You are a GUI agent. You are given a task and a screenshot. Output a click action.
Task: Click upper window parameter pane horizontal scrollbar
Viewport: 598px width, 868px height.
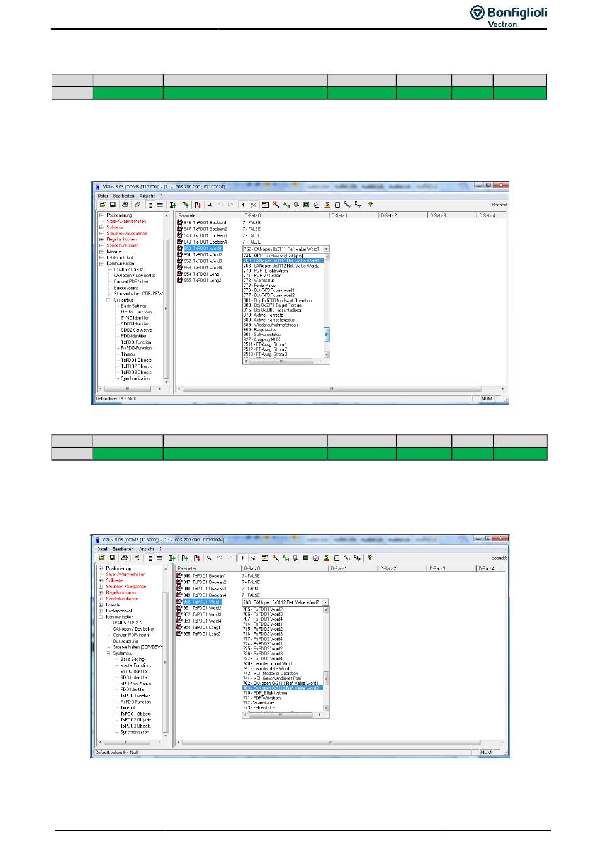331,389
